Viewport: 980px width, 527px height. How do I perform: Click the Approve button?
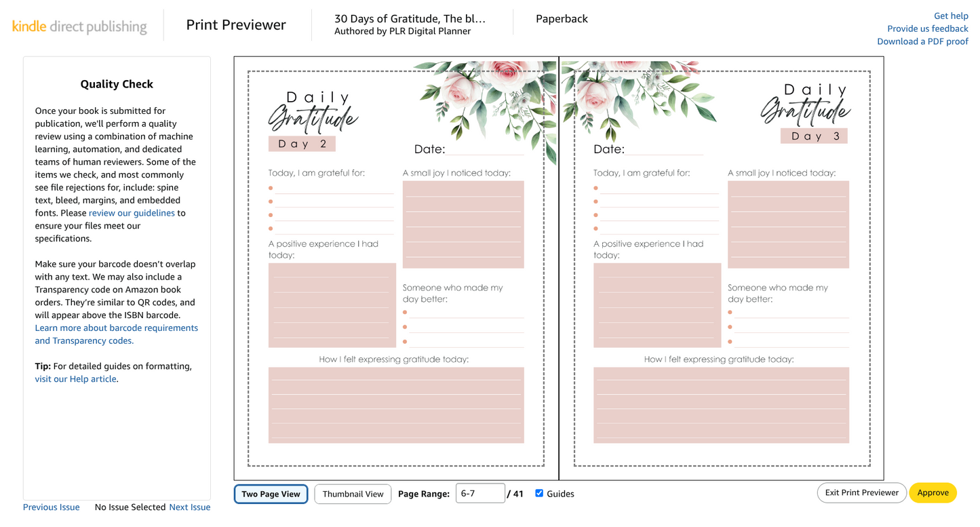tap(933, 492)
